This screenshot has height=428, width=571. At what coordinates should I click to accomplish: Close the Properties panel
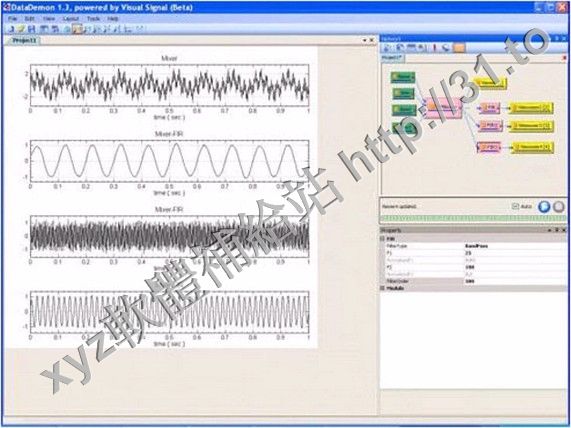click(x=564, y=230)
